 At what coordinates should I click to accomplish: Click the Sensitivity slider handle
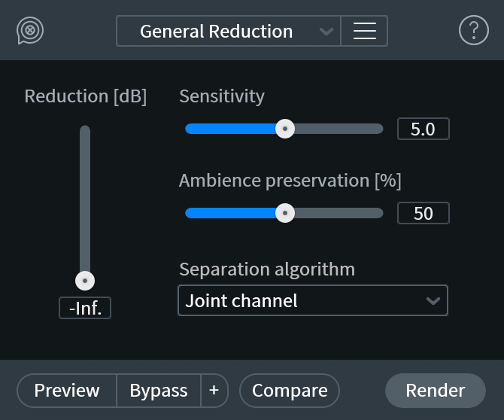284,129
